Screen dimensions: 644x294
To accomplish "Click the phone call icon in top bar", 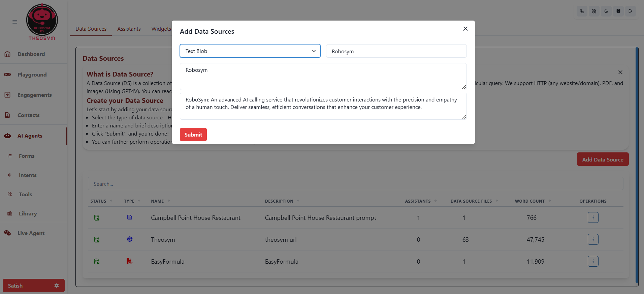I will [582, 11].
